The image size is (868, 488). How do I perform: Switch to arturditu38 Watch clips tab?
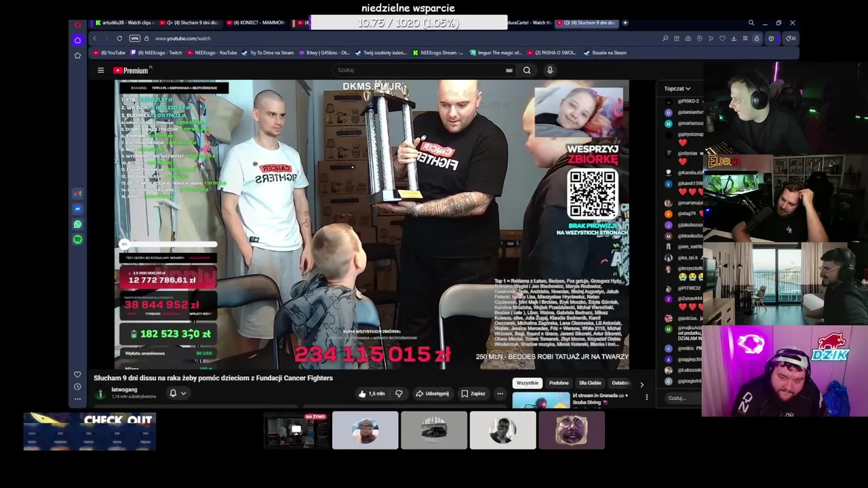(125, 22)
